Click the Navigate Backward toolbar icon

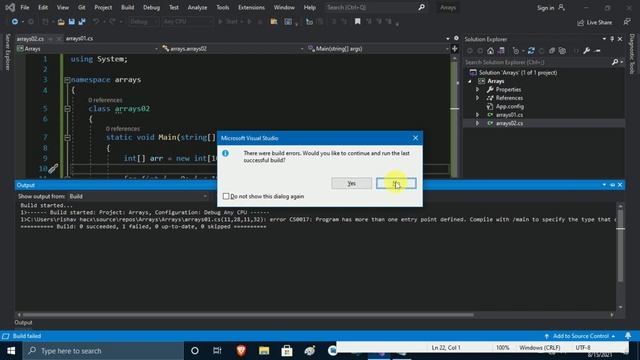15,22
